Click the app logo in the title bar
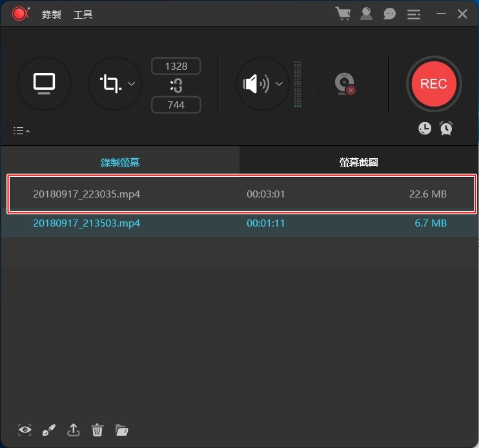This screenshot has width=479, height=448. pos(20,14)
